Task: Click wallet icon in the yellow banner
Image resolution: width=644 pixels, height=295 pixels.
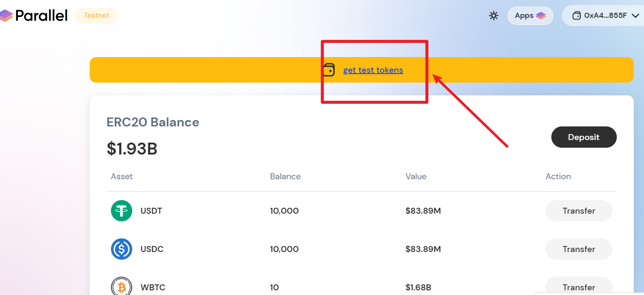Action: tap(329, 70)
